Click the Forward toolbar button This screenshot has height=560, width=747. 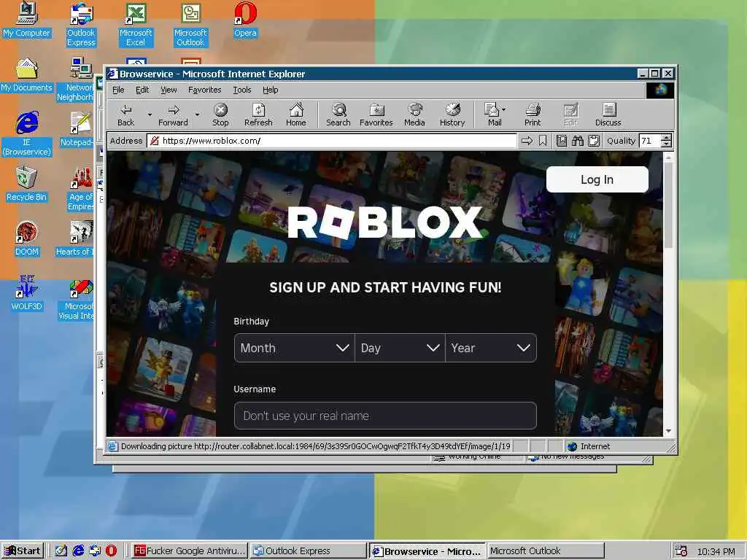(173, 115)
